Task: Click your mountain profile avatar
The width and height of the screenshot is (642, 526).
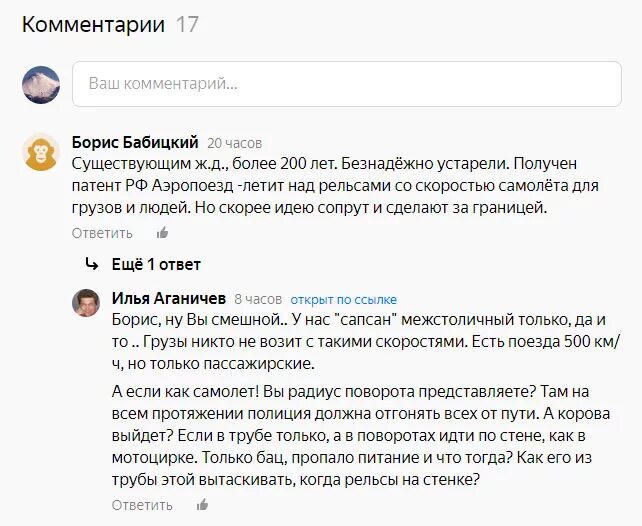Action: point(41,84)
